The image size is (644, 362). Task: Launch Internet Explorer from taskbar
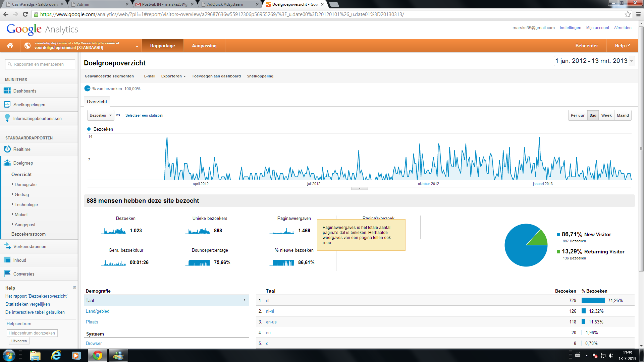(56, 355)
